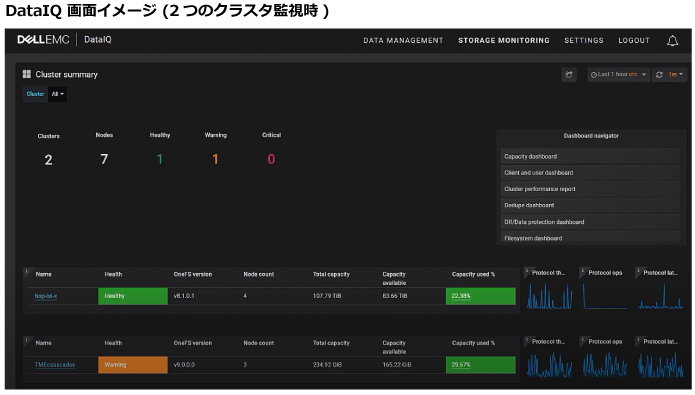Open the Data Management menu
Screen dimensions: 695x395
pyautogui.click(x=403, y=40)
